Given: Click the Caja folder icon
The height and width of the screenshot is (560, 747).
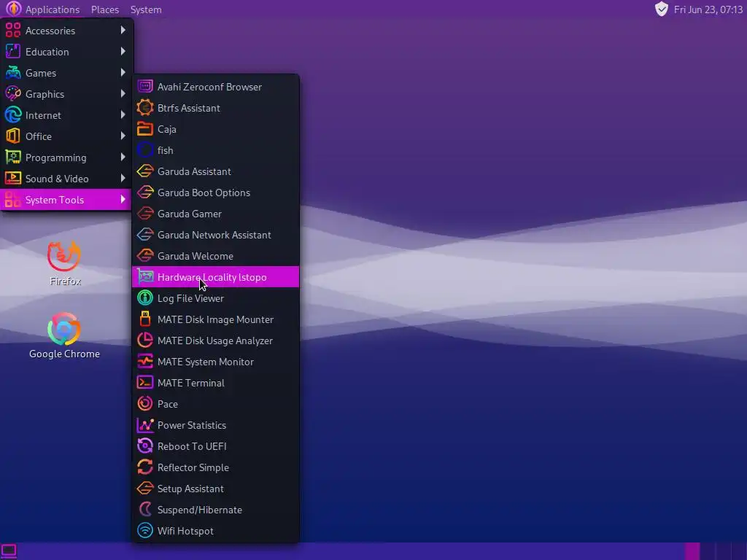Looking at the screenshot, I should (145, 129).
